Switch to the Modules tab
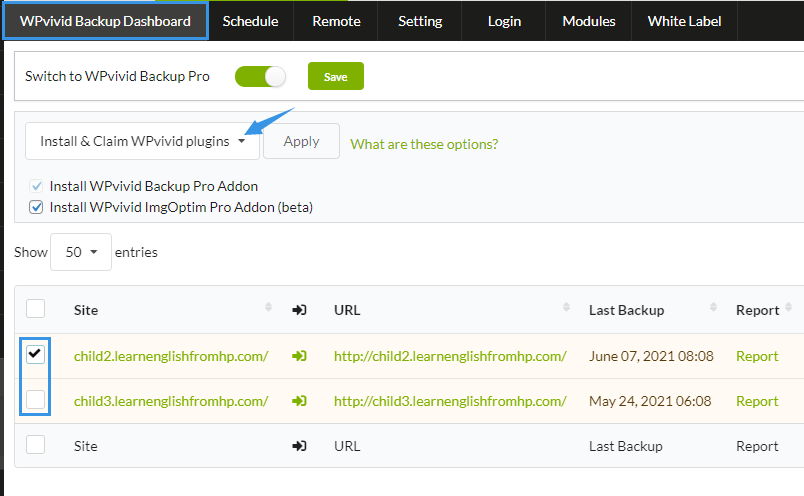The width and height of the screenshot is (804, 496). click(x=589, y=21)
